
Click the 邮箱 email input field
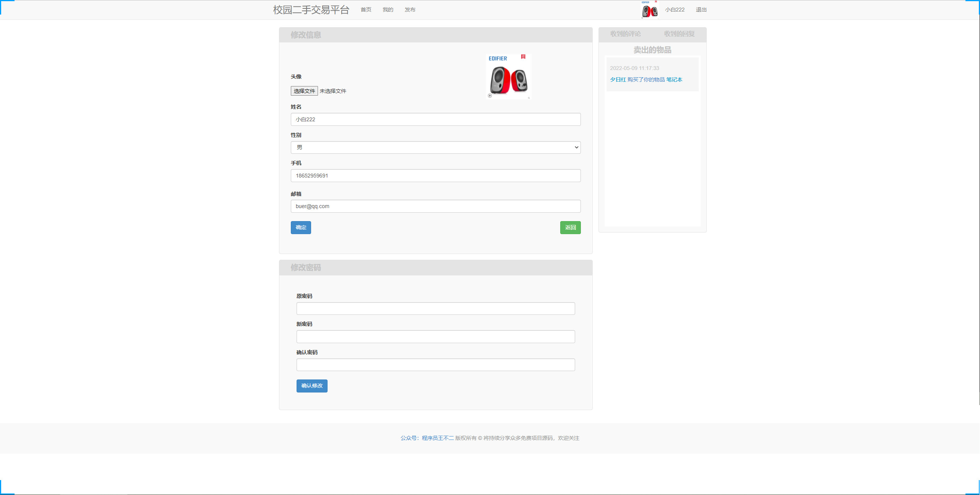[435, 206]
